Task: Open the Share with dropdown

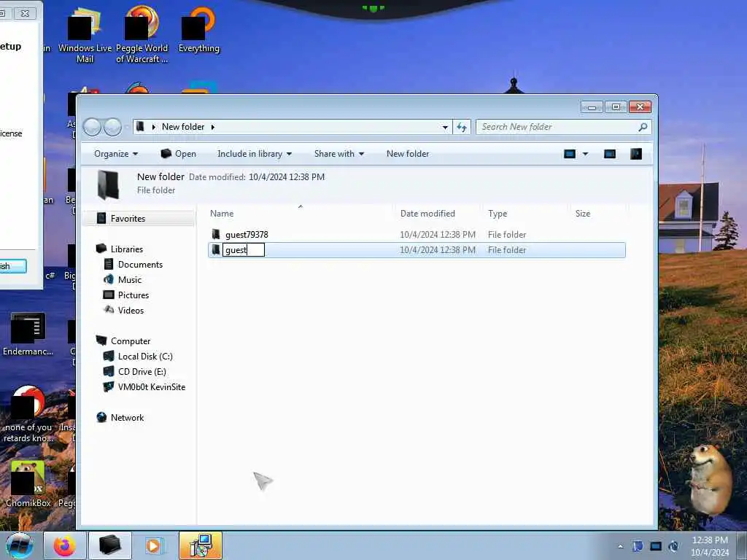Action: point(339,154)
